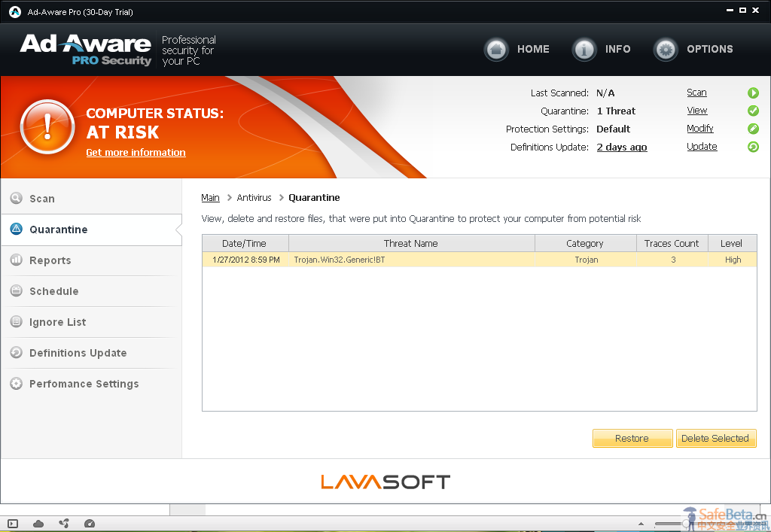Image resolution: width=771 pixels, height=532 pixels.
Task: Click the orange at-risk exclamation icon
Action: [x=47, y=126]
